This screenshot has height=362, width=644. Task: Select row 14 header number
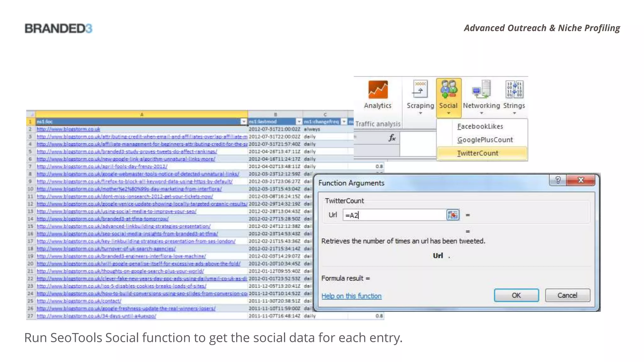pyautogui.click(x=31, y=219)
